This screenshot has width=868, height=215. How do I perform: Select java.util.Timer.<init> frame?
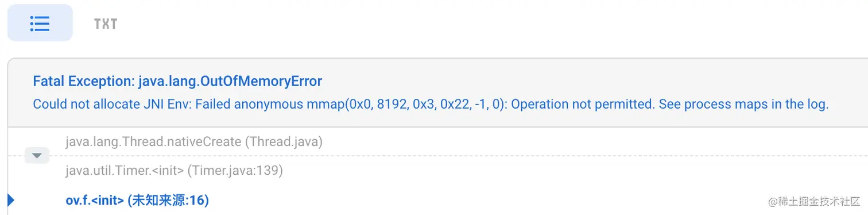pyautogui.click(x=174, y=171)
